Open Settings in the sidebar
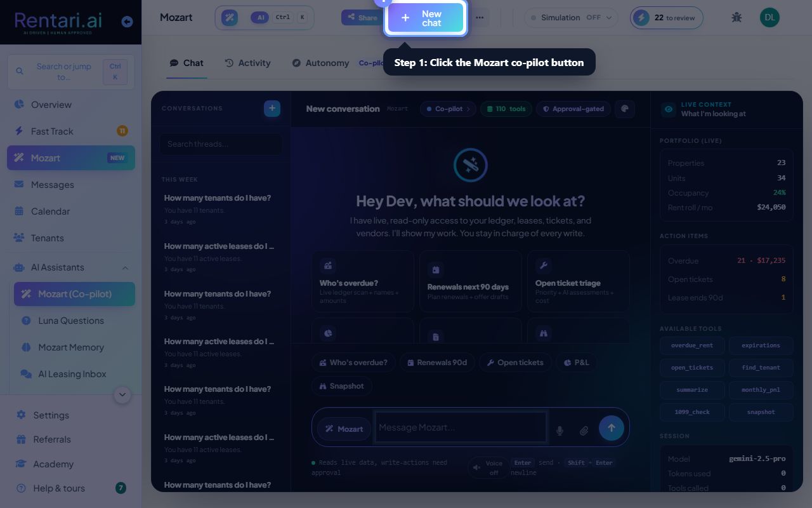The width and height of the screenshot is (812, 508). (71, 415)
